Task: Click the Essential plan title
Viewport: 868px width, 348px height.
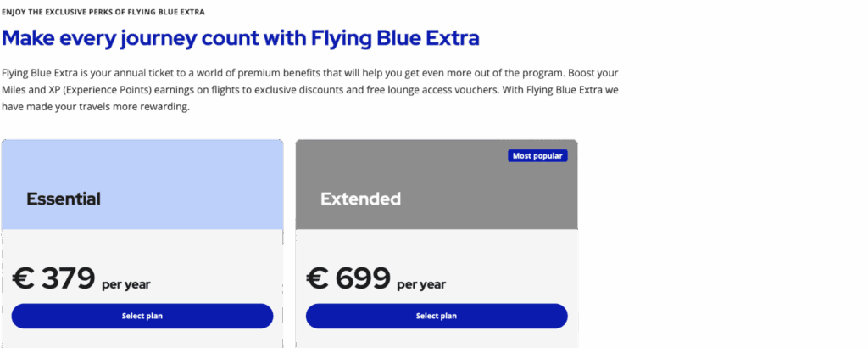Action: [x=64, y=199]
